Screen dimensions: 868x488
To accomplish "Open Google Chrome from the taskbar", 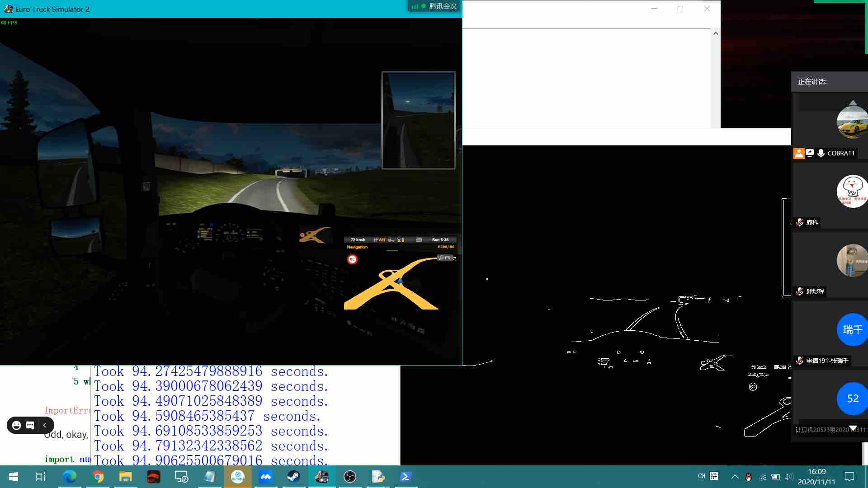I will (98, 477).
